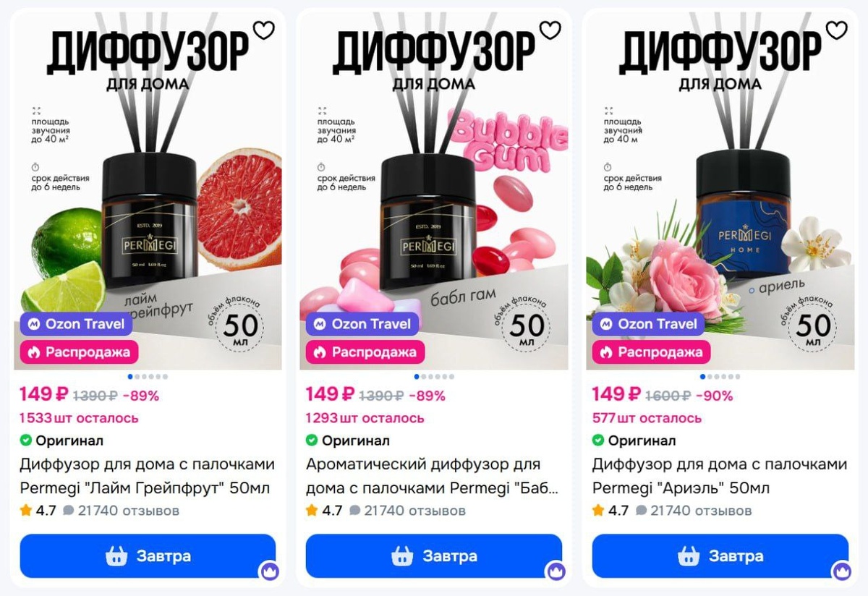Add Лайм Грейпфрут diffuser to cart via Завтра
Image resolution: width=868 pixels, height=596 pixels.
[148, 556]
